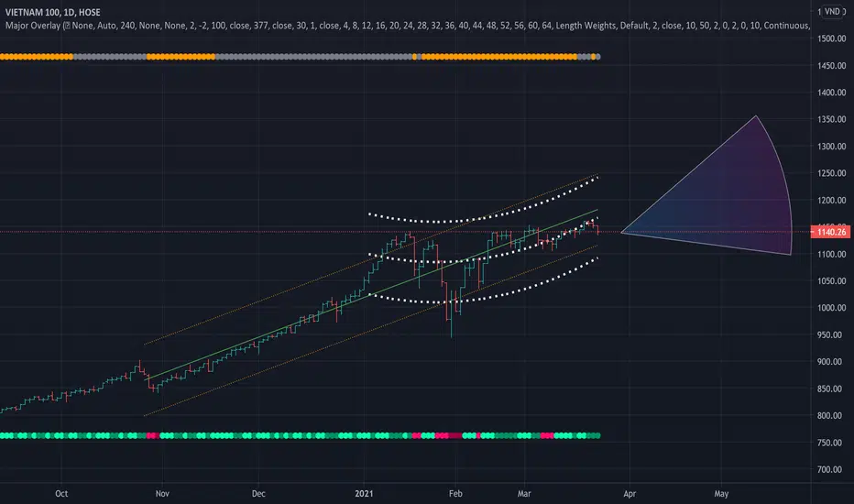Click the small icon inside Major Overlay legend
Screen dimensions: 854x504
point(68,26)
